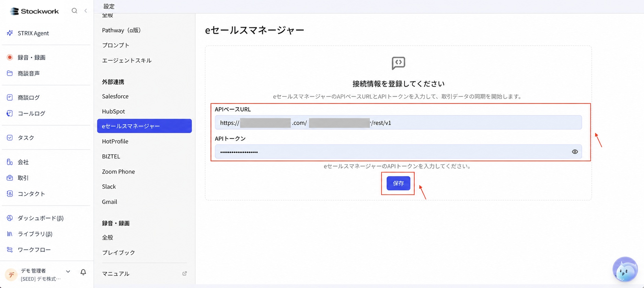Open 商談ログ page
Viewport: 644px width, 288px height.
[x=29, y=98]
